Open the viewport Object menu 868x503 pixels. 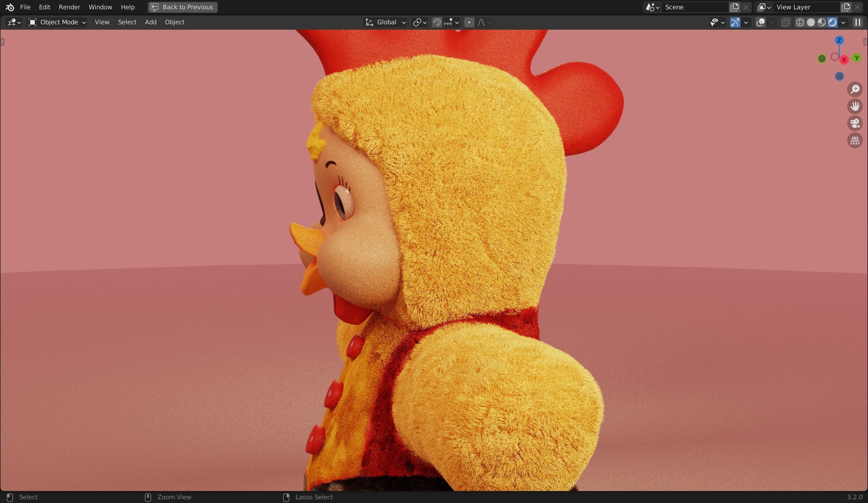(175, 22)
